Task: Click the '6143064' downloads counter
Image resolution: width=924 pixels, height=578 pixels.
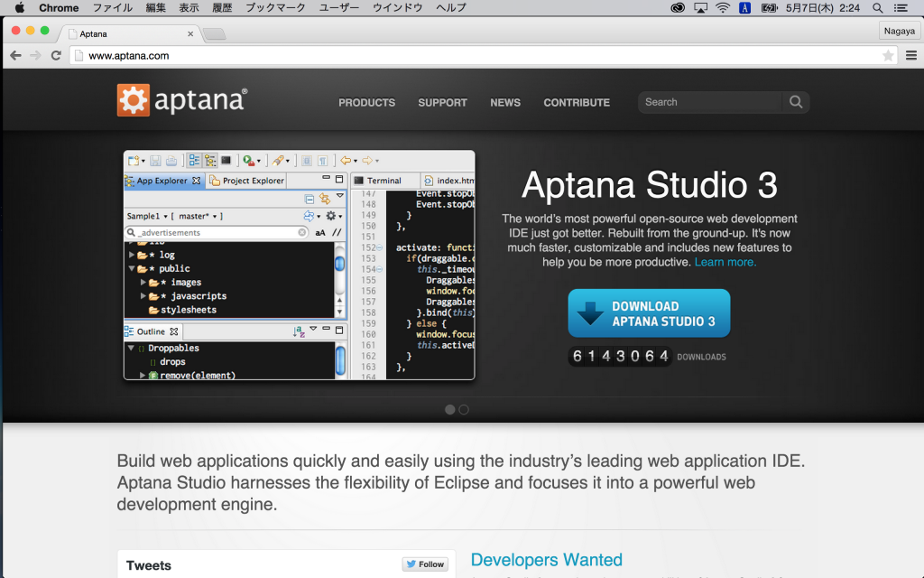Action: tap(620, 356)
